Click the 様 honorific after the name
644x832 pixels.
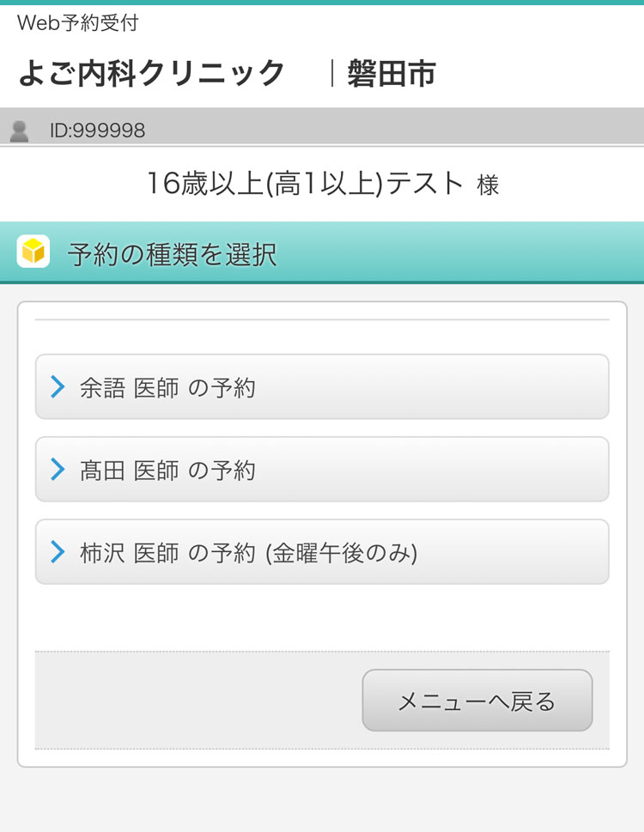(488, 185)
